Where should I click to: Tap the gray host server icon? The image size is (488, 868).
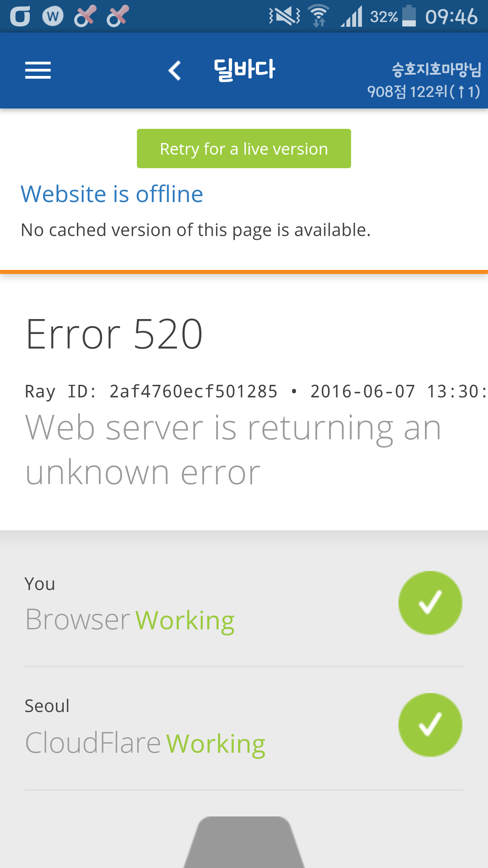point(244,842)
